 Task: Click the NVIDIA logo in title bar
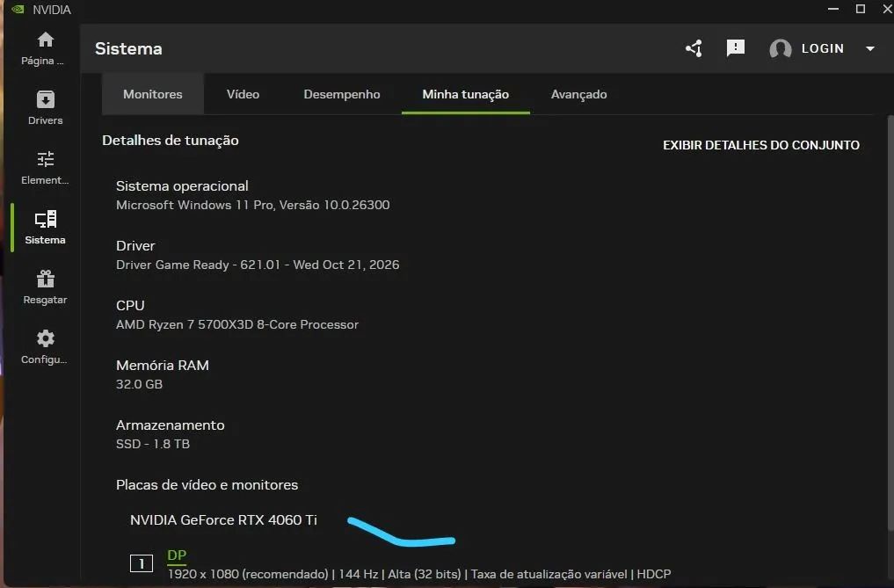pos(18,9)
